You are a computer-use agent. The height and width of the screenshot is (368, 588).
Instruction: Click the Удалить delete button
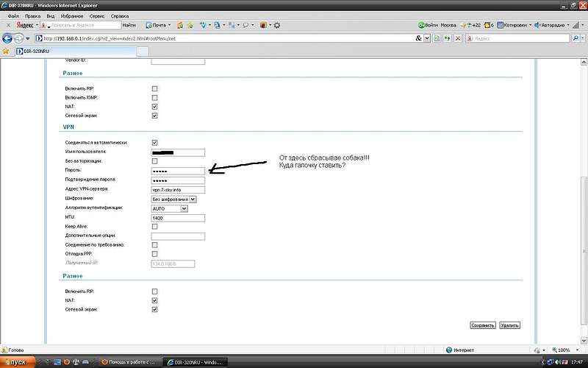[x=509, y=325]
